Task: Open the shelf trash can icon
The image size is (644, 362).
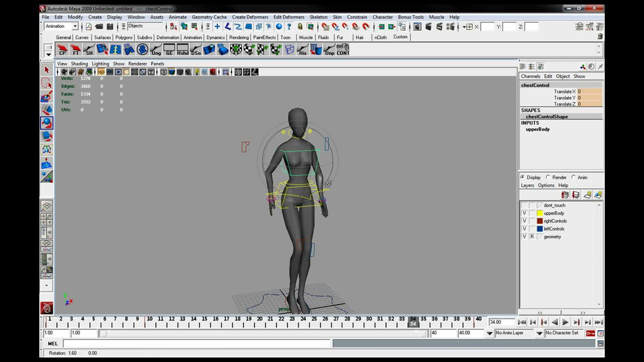Action: click(x=600, y=37)
